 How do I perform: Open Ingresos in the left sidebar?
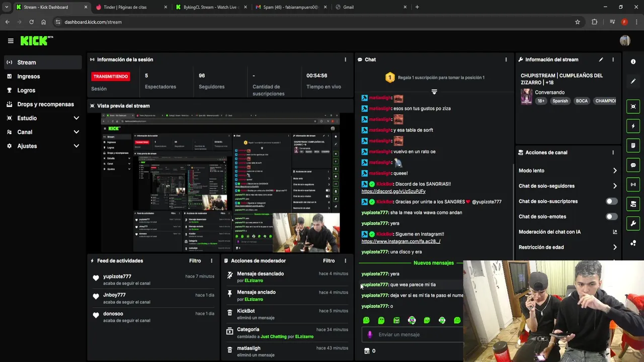pyautogui.click(x=43, y=76)
